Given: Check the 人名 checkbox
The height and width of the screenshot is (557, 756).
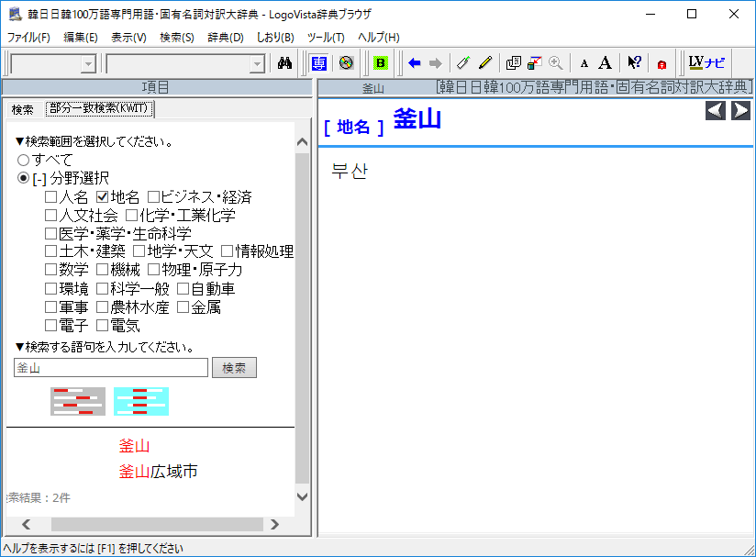Looking at the screenshot, I should (50, 196).
